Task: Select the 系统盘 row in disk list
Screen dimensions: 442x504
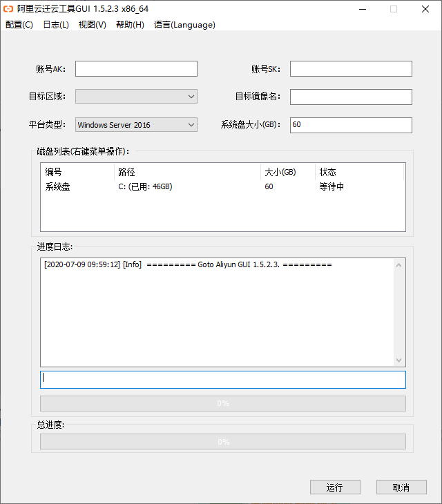Action: click(223, 186)
